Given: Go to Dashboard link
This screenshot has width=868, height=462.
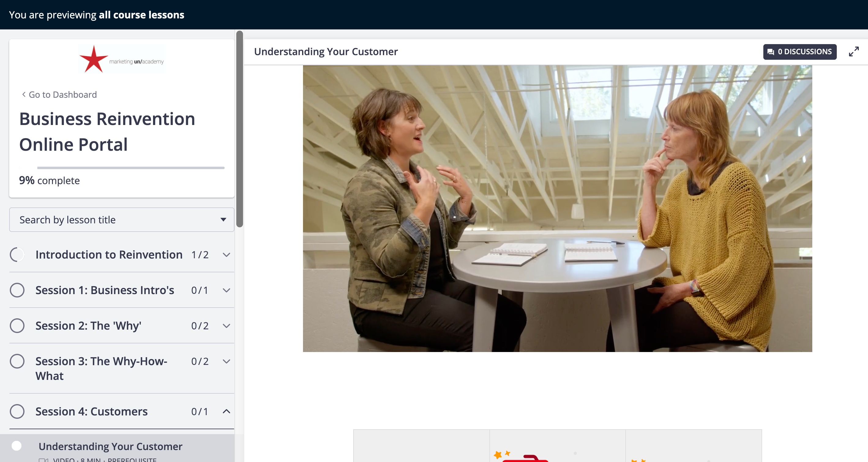Looking at the screenshot, I should [63, 94].
